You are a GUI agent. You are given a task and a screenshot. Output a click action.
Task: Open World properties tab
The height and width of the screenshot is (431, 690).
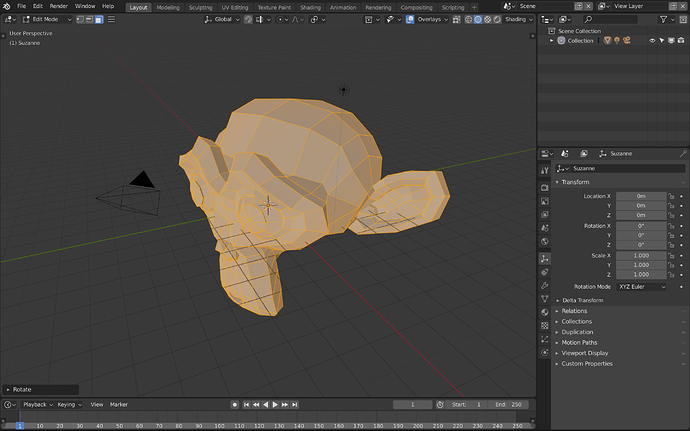(x=545, y=241)
